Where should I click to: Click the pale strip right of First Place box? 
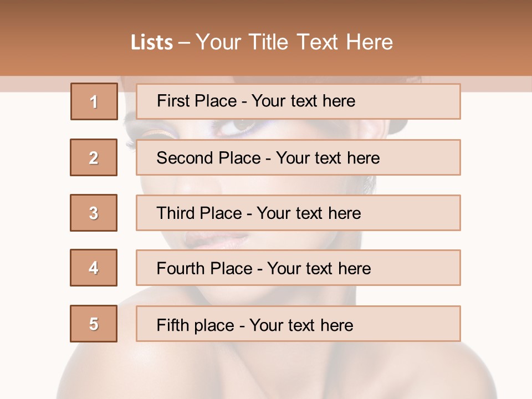click(496, 84)
